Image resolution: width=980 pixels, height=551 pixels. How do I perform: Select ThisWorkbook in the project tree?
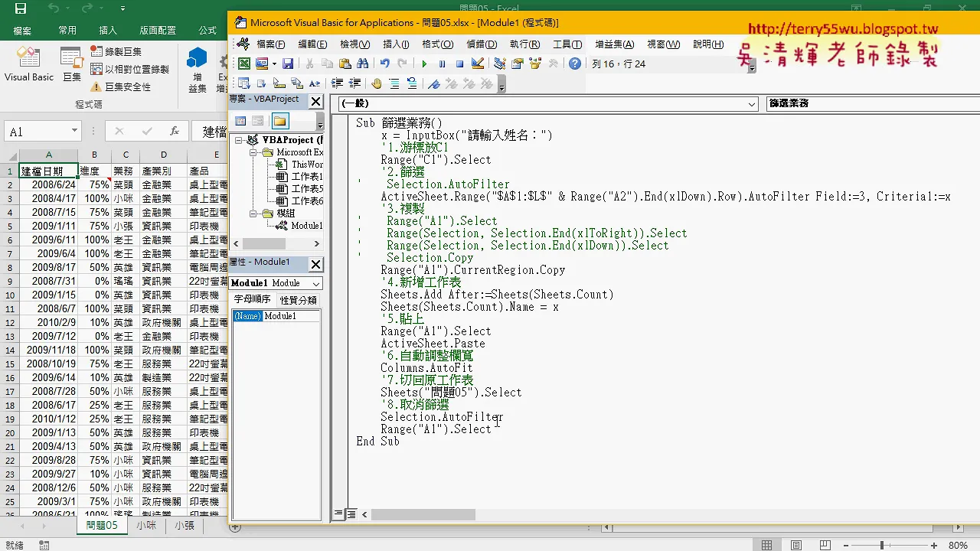[x=307, y=165]
